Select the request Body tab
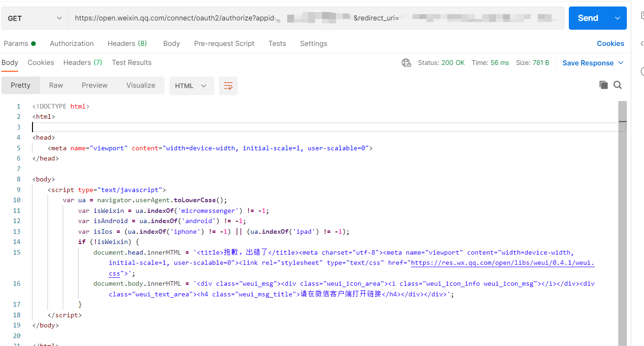Screen dimensions: 644x346 pos(172,44)
